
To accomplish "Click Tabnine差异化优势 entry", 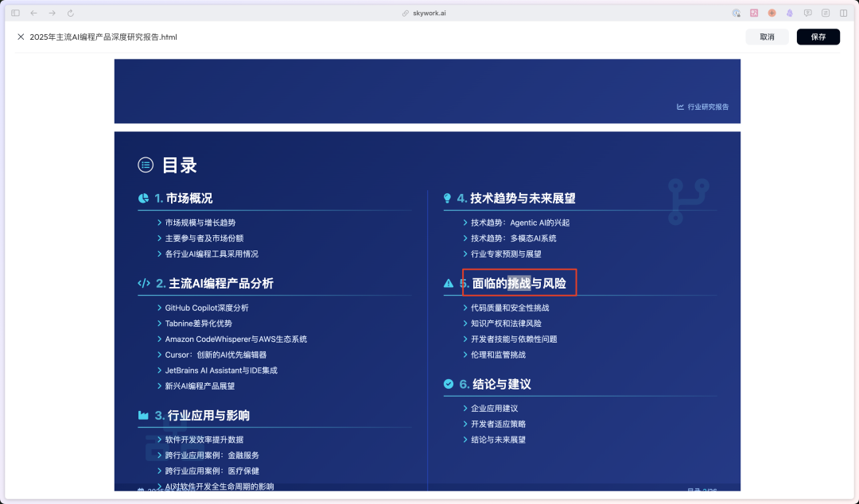I will pyautogui.click(x=198, y=324).
